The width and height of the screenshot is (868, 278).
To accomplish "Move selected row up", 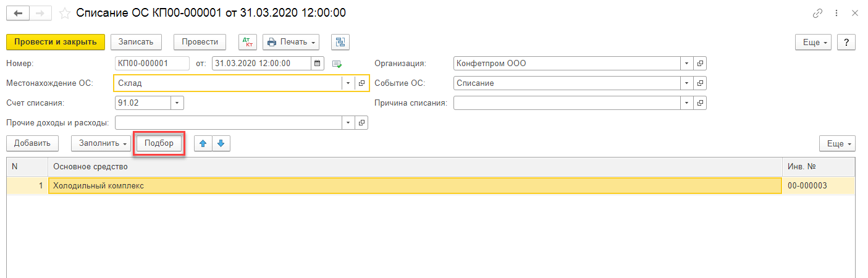I will pos(203,143).
